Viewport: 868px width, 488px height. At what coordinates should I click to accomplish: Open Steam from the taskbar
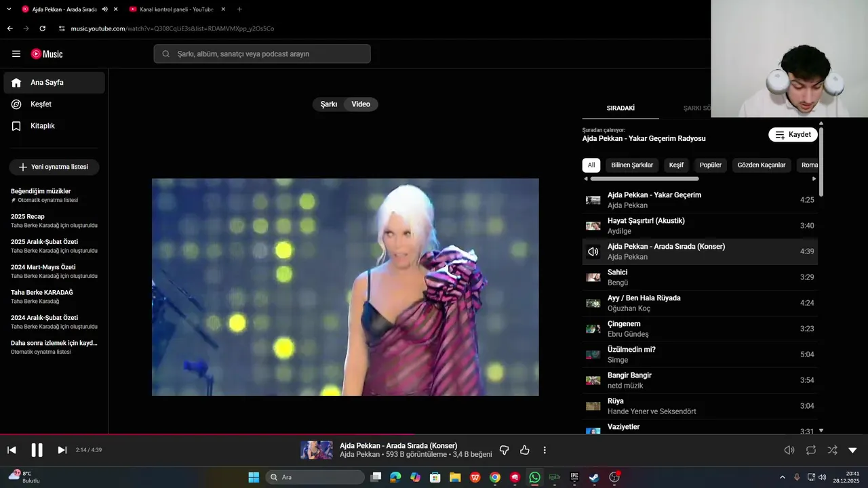click(x=593, y=477)
